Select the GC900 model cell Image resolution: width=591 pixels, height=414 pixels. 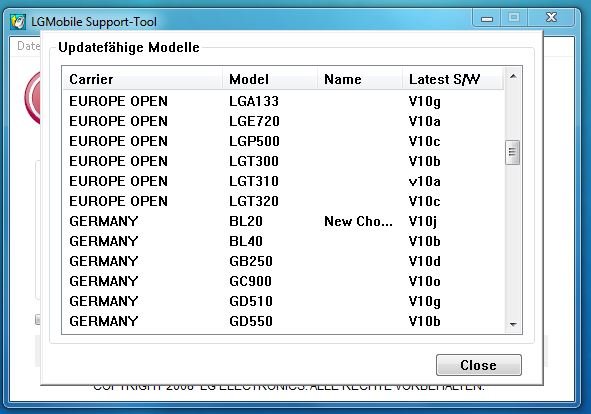[250, 281]
